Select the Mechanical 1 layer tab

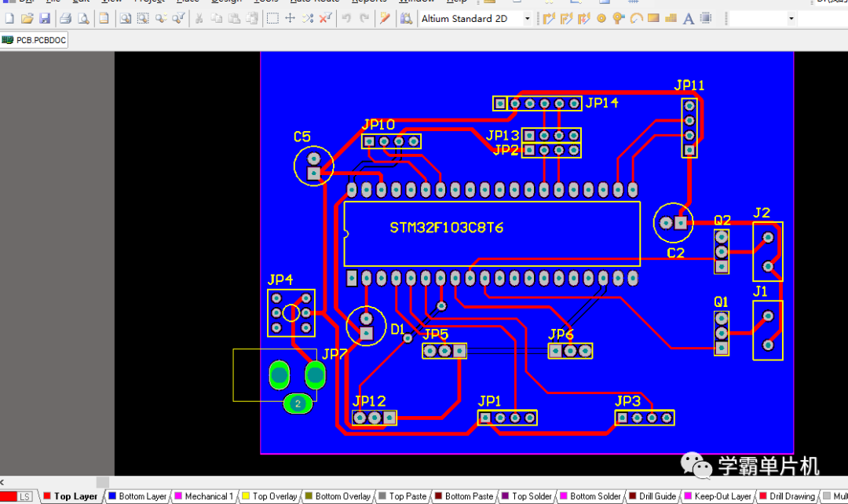(x=203, y=496)
